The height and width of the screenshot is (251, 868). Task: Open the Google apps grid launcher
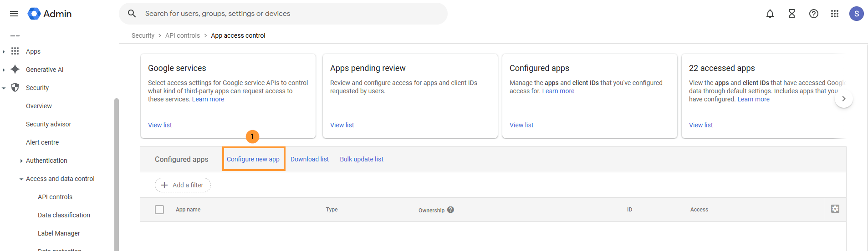pyautogui.click(x=834, y=14)
